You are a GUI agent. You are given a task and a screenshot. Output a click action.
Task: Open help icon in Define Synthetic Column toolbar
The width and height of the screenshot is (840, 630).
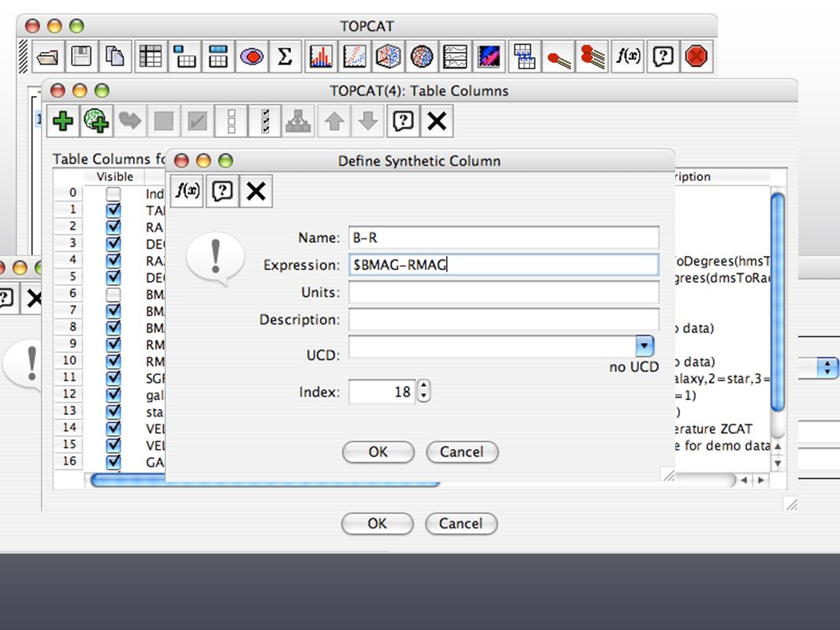click(221, 191)
